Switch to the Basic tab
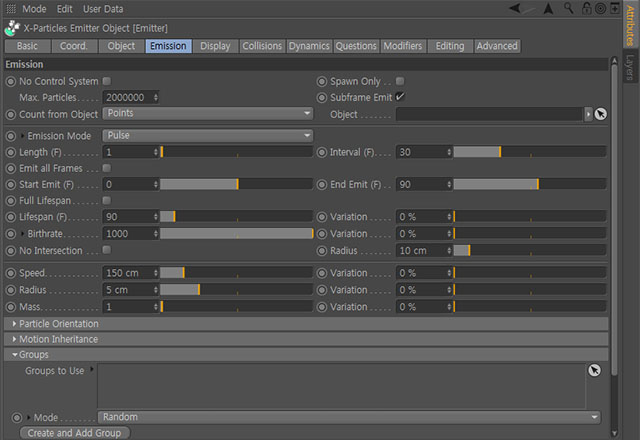This screenshot has height=440, width=640. pyautogui.click(x=27, y=46)
